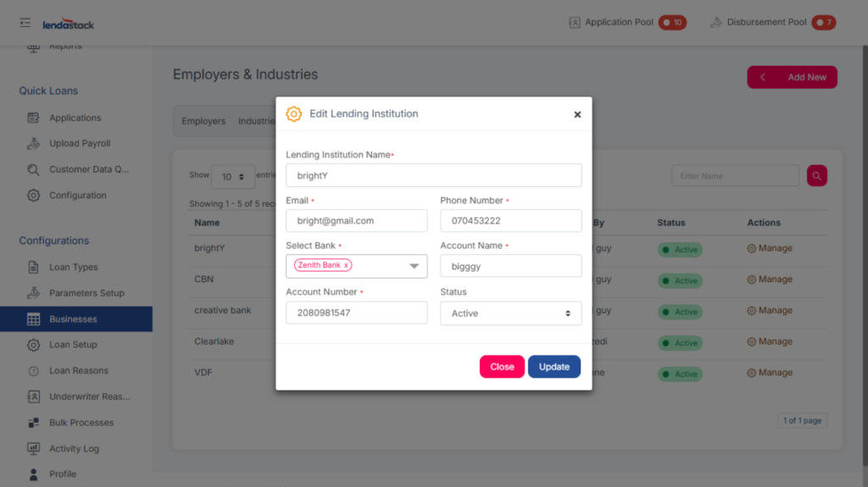Click the Add New button
This screenshot has width=868, height=487.
[x=792, y=77]
